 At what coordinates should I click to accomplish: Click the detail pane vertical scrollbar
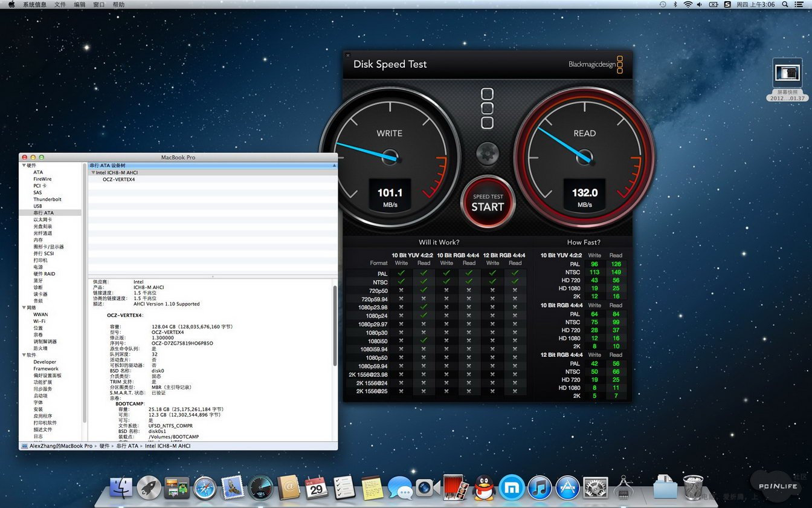click(335, 325)
